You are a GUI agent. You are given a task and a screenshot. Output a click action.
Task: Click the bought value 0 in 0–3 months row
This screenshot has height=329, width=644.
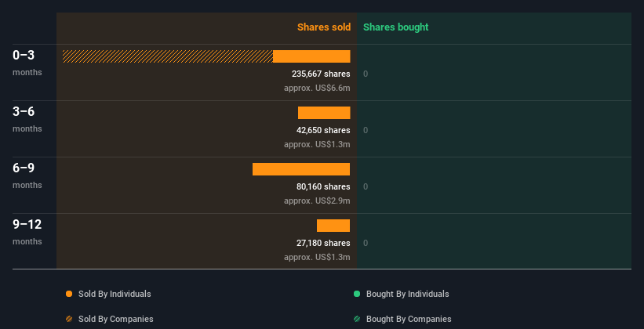click(366, 74)
